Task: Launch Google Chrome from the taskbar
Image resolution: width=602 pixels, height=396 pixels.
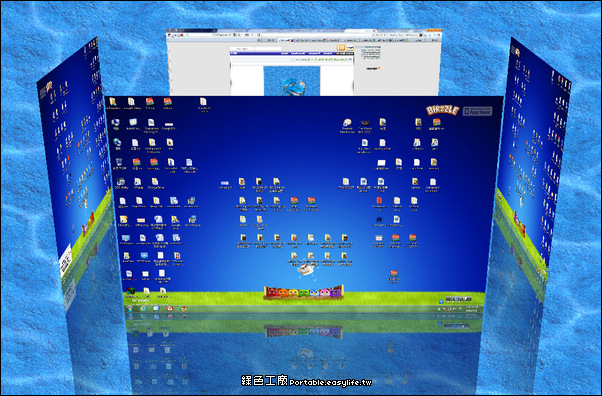Action: click(183, 308)
